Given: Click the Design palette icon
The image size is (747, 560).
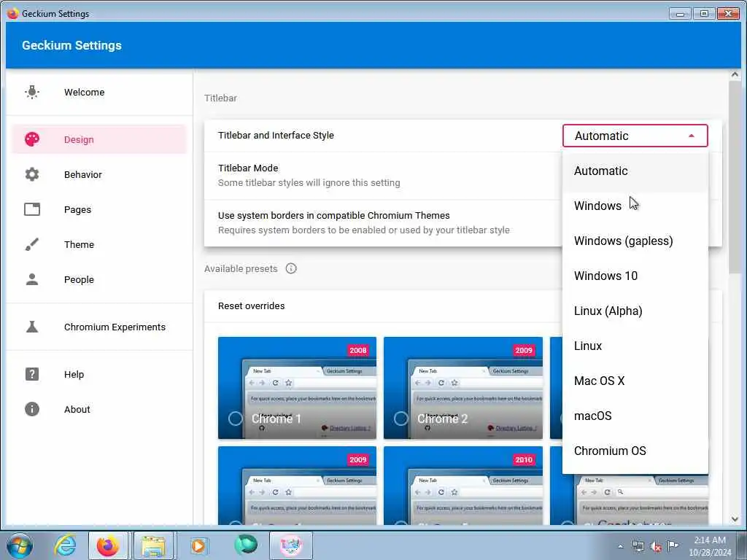Looking at the screenshot, I should (x=32, y=139).
